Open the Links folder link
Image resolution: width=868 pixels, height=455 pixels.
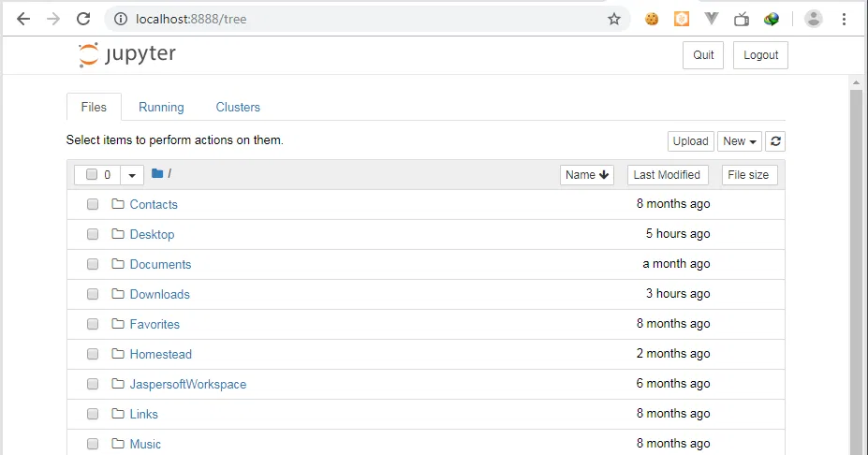pos(143,414)
